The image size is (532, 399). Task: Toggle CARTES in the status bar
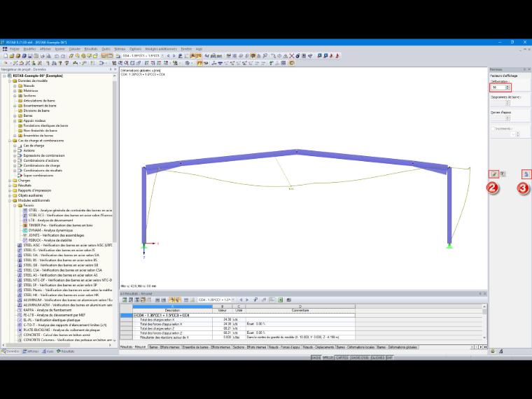click(342, 358)
